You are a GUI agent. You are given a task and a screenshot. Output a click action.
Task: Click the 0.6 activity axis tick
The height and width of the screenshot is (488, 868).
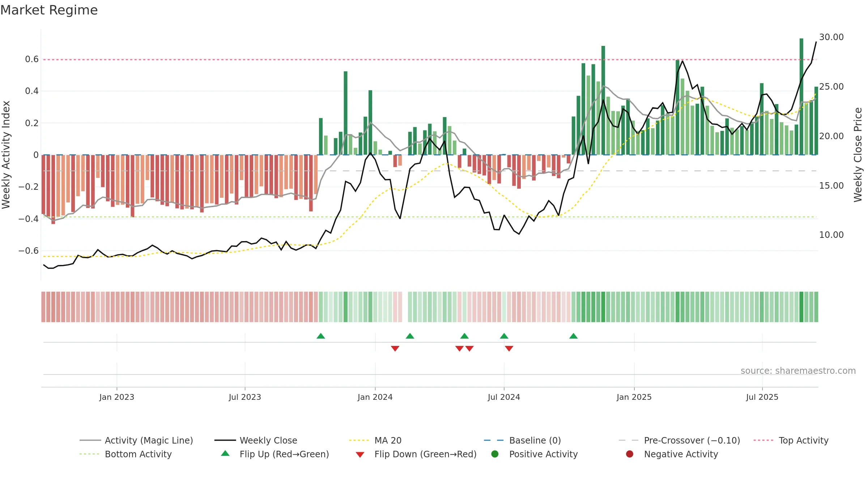pyautogui.click(x=32, y=59)
